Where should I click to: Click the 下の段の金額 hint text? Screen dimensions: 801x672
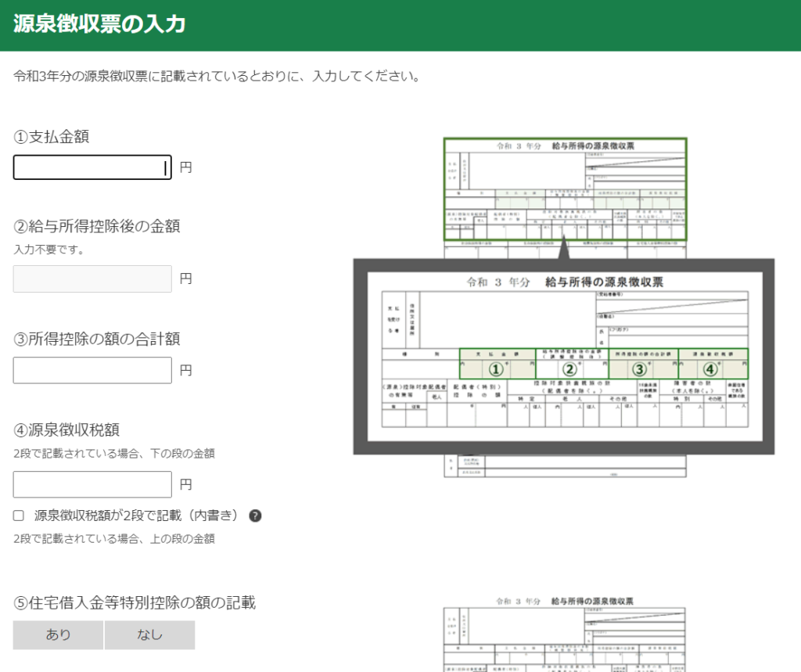114,453
